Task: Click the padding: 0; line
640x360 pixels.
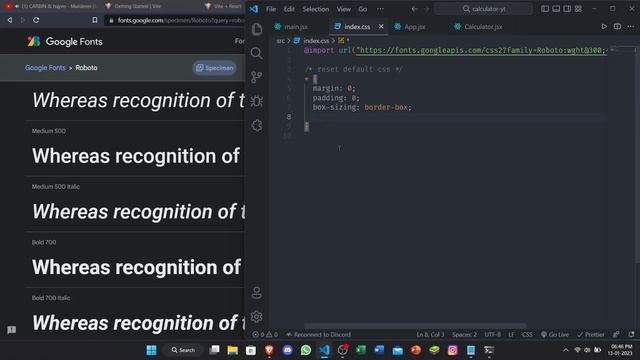Action: pyautogui.click(x=336, y=98)
